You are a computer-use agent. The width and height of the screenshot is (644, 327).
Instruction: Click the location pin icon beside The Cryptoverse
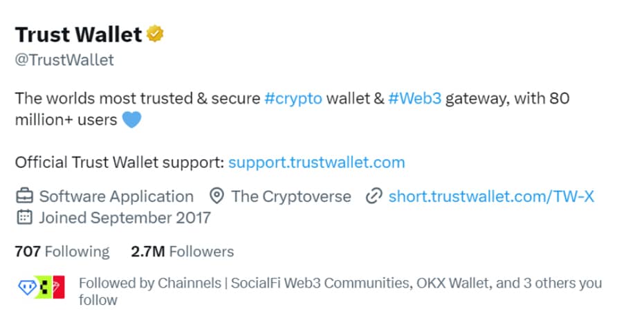(x=217, y=196)
